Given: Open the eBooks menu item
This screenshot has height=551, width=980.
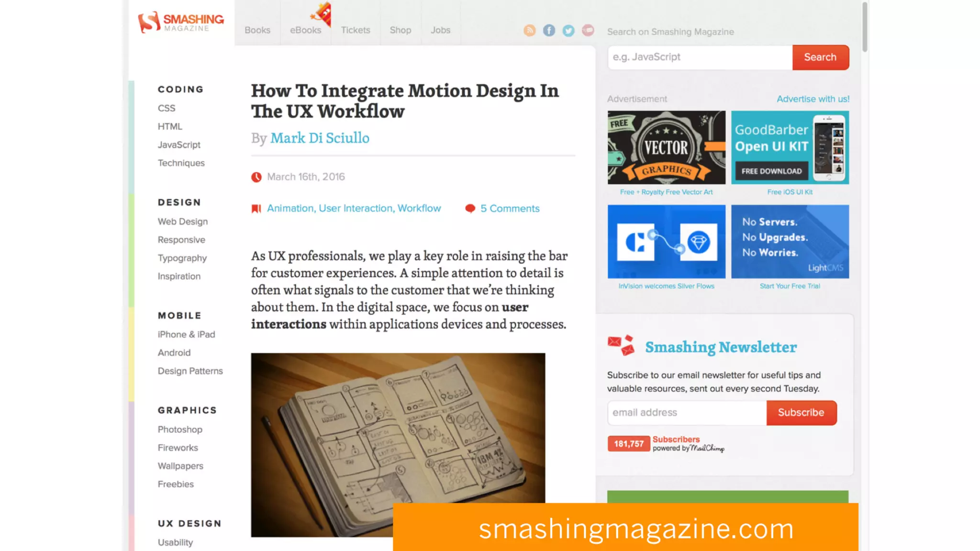Looking at the screenshot, I should (x=305, y=30).
